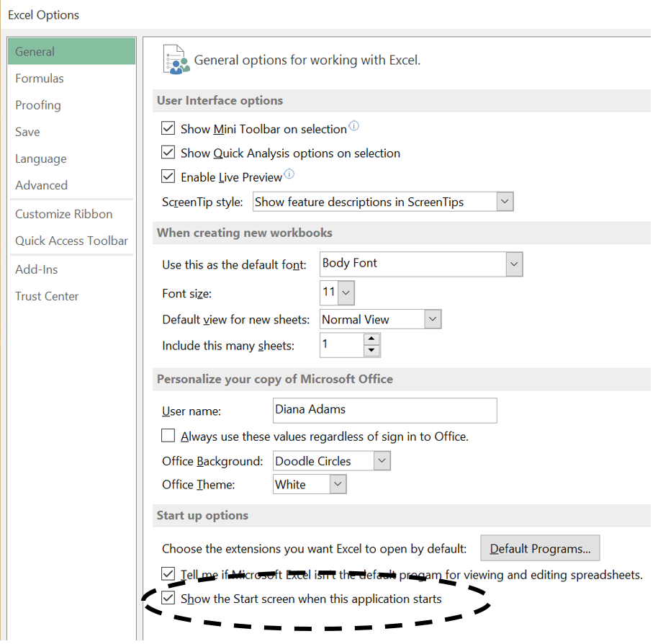Select the General category
This screenshot has width=658, height=644.
pos(72,51)
